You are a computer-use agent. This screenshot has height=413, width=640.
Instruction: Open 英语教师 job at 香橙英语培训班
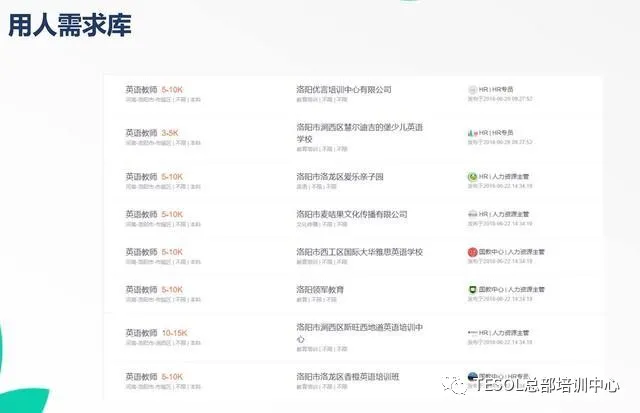pyautogui.click(x=141, y=376)
